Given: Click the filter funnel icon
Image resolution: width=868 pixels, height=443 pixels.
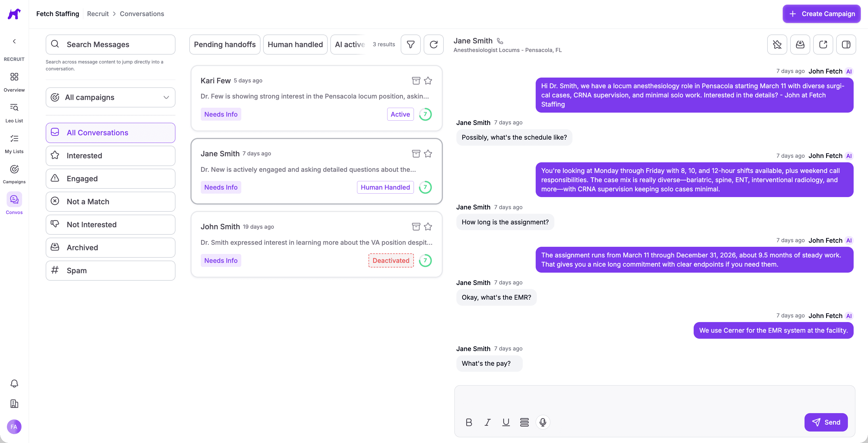Looking at the screenshot, I should (410, 45).
